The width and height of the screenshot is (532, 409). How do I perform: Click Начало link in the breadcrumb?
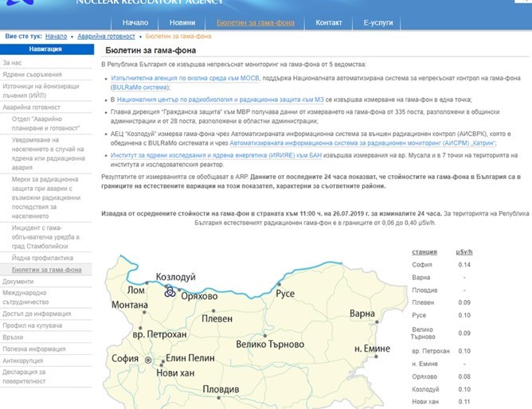pos(56,37)
